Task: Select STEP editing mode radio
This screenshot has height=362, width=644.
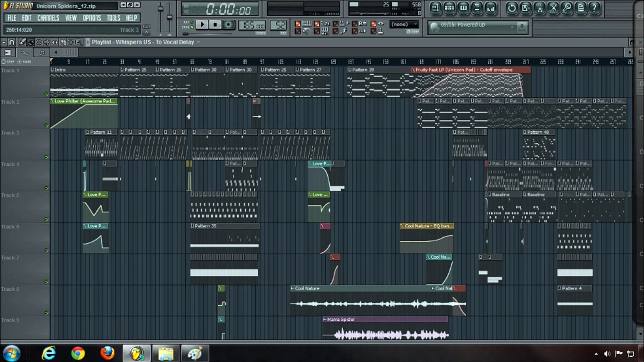Action: point(4,62)
